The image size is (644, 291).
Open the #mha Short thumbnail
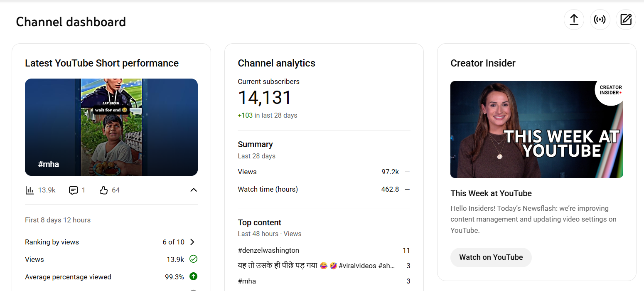[x=111, y=127]
